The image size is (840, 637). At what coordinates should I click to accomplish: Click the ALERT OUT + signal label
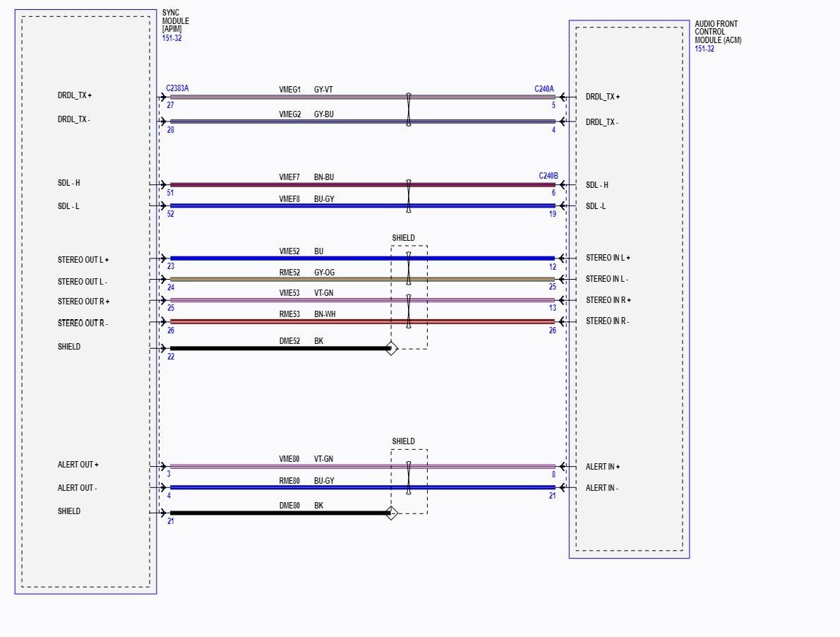tap(78, 465)
